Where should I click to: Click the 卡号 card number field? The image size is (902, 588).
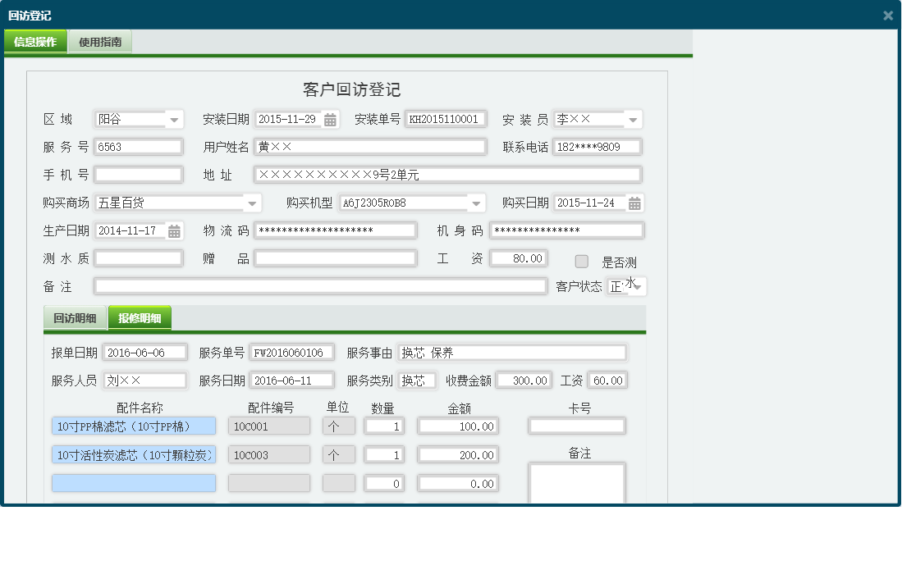pos(576,426)
